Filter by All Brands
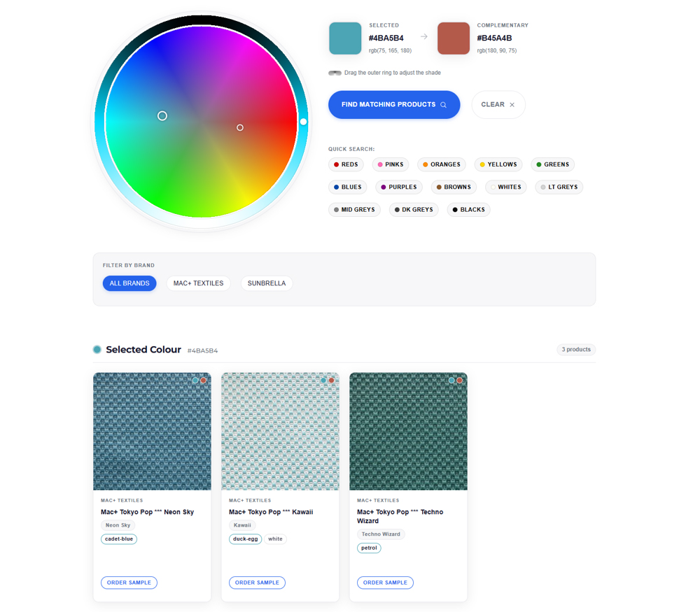Screen dimensions: 700x612 click(129, 283)
